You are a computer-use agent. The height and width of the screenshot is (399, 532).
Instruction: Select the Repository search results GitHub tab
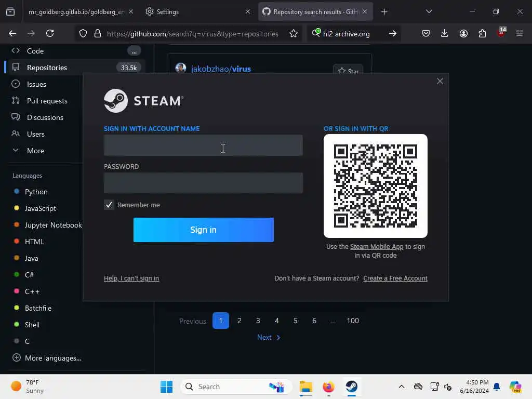click(315, 12)
